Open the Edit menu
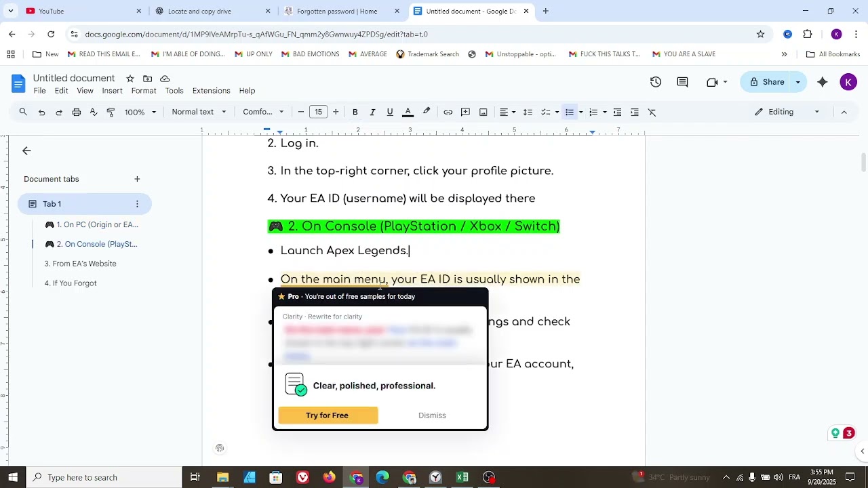 point(62,91)
